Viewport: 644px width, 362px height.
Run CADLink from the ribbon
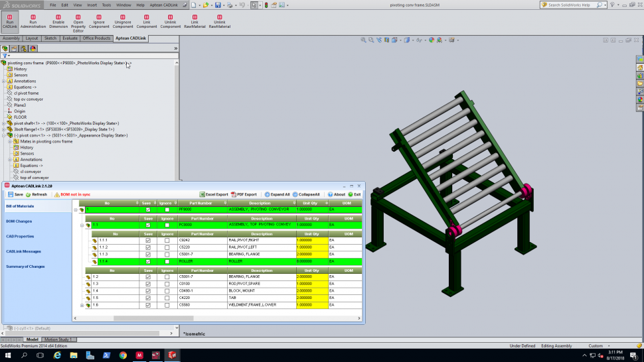[9, 21]
